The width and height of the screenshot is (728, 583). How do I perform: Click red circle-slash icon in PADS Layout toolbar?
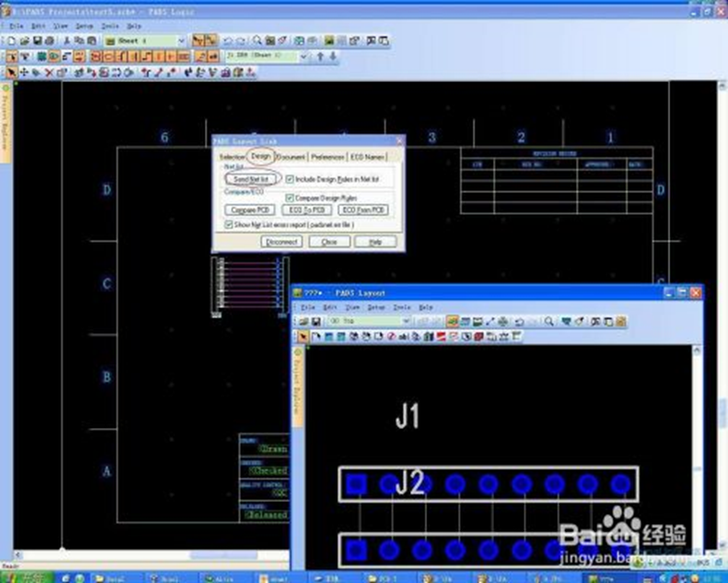(391, 337)
